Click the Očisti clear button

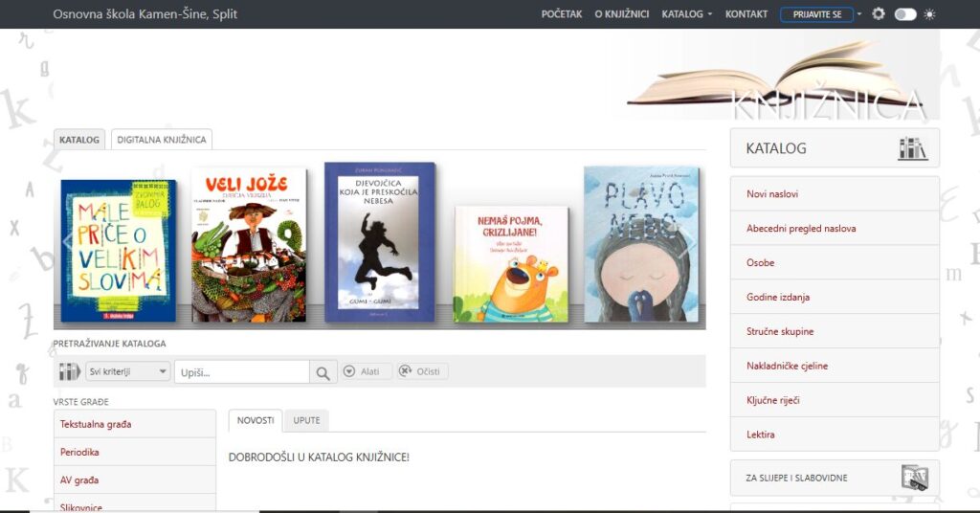tap(422, 371)
